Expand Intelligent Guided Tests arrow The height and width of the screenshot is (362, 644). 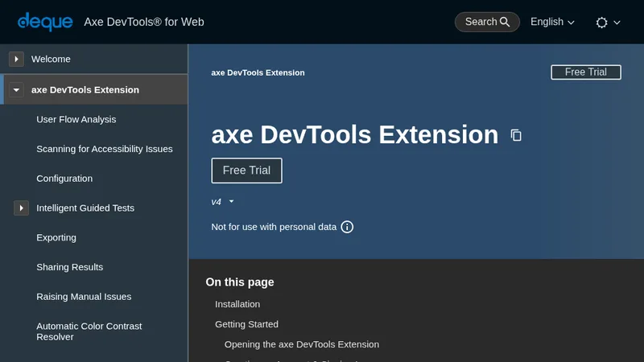pos(22,208)
